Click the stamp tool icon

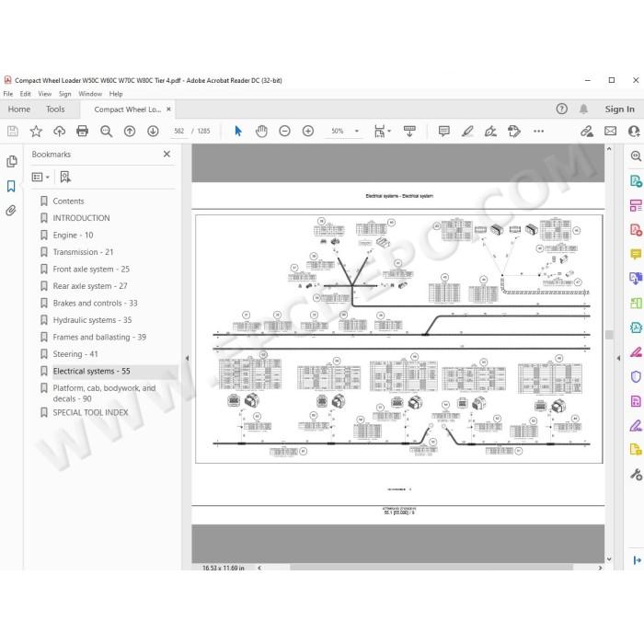point(513,131)
